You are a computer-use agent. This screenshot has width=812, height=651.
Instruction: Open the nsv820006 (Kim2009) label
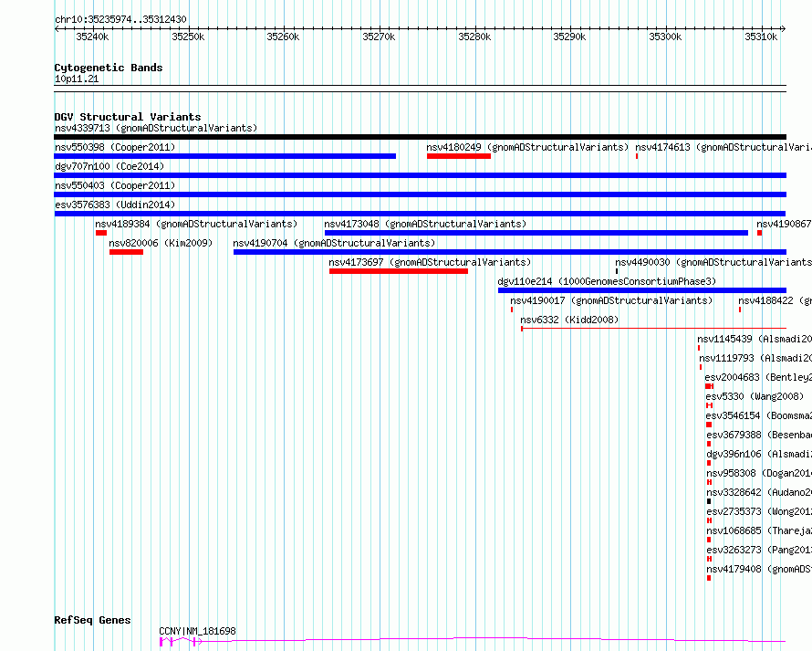(x=161, y=243)
